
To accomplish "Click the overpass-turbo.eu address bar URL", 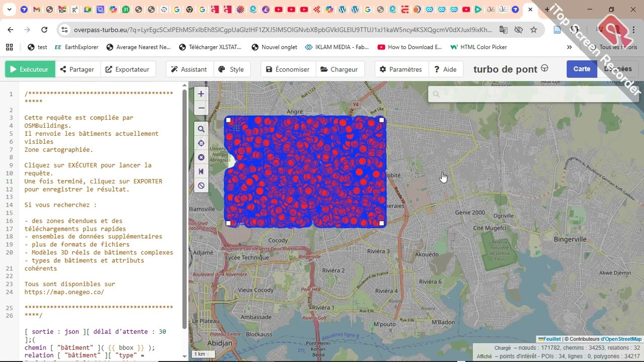I will point(283,30).
